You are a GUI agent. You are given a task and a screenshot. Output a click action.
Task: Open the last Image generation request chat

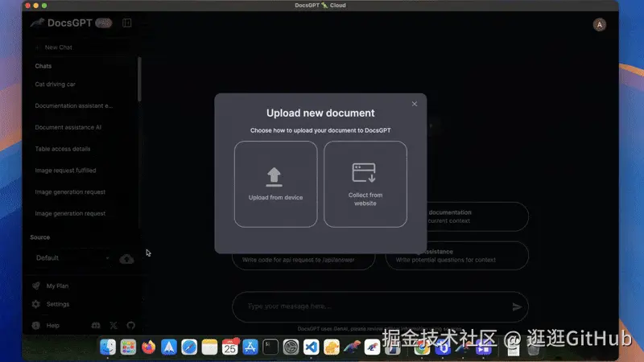[x=70, y=213]
